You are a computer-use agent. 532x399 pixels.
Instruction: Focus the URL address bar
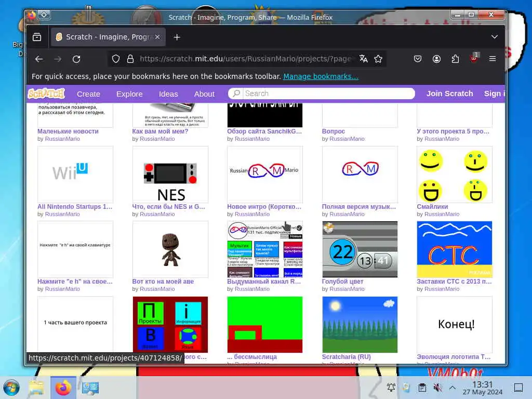point(246,59)
